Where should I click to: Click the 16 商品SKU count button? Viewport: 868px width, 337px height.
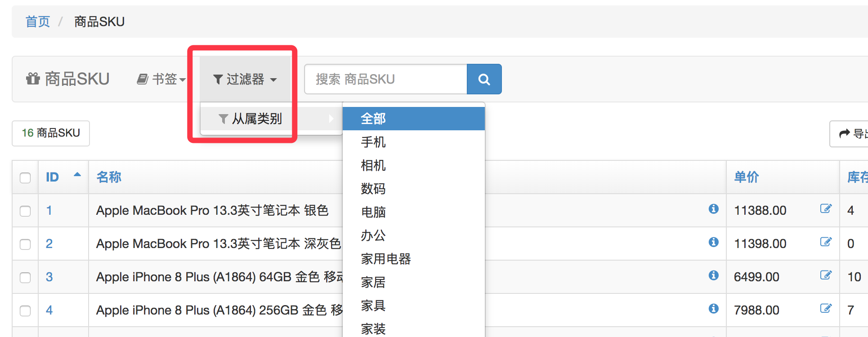pyautogui.click(x=51, y=133)
